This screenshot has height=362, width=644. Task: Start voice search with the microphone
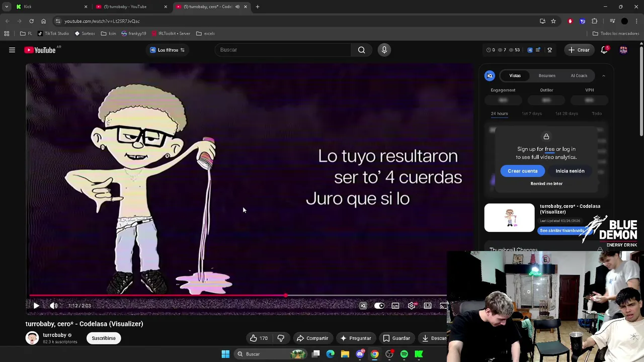384,50
